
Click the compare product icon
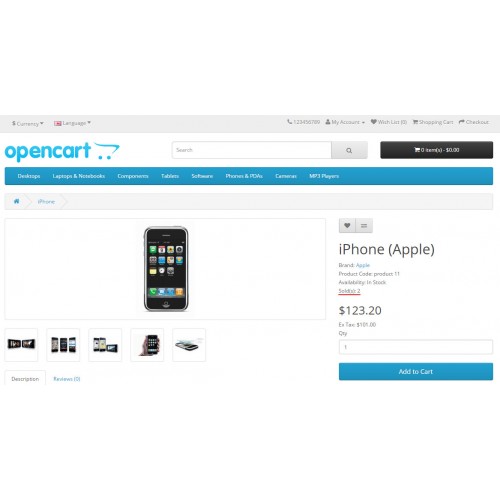364,226
